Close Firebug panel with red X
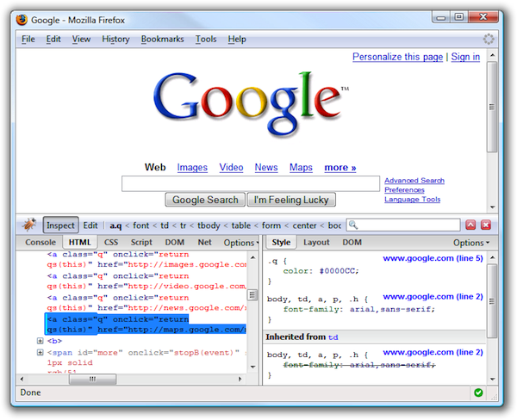 (x=486, y=225)
